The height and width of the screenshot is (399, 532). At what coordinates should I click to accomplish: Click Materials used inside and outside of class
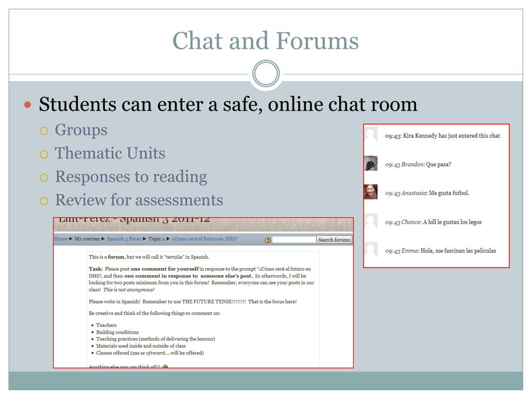tap(141, 345)
